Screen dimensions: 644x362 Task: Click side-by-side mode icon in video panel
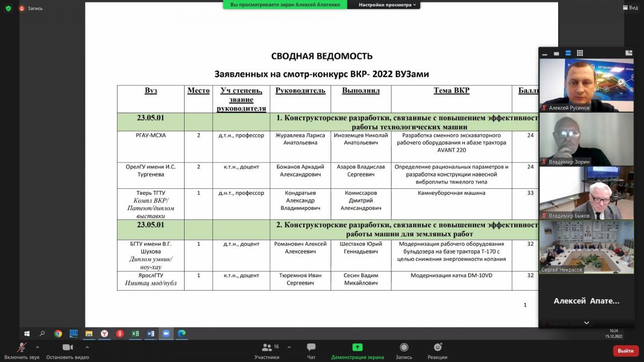pos(629,53)
